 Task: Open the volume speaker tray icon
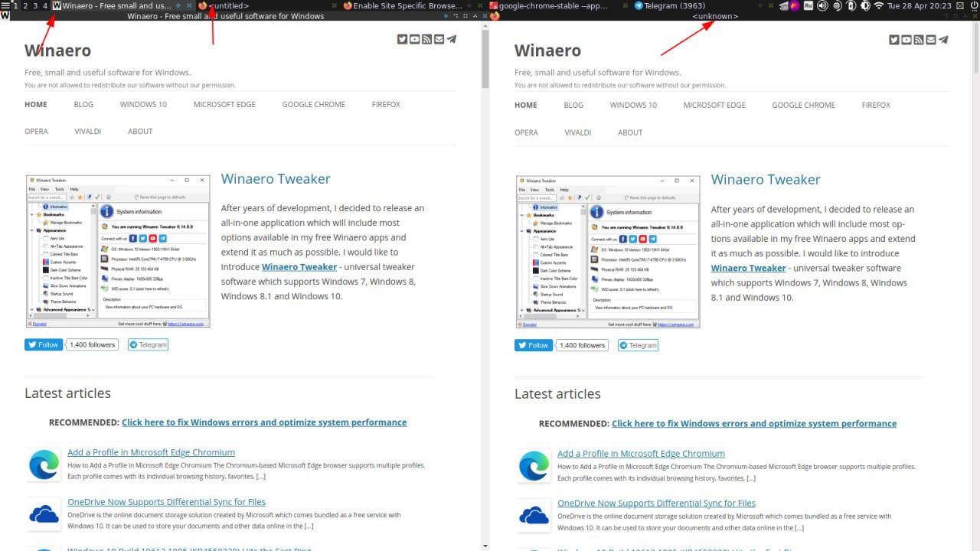[822, 5]
